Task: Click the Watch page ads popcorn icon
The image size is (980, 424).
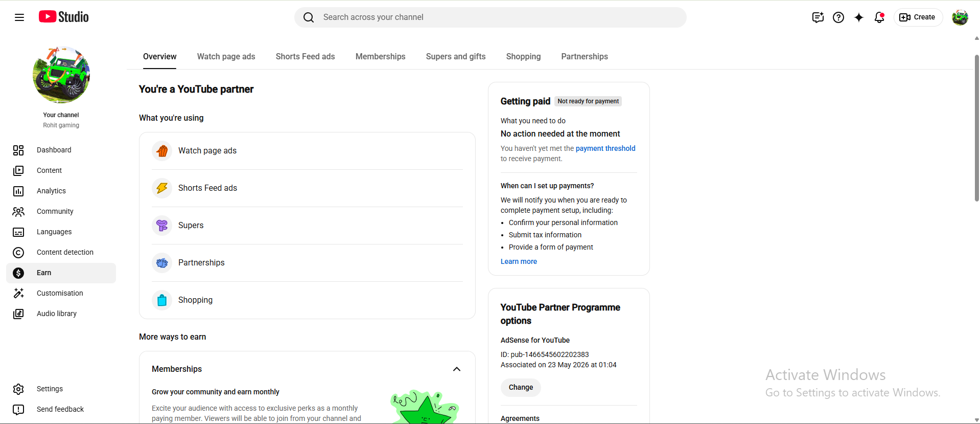Action: 162,151
